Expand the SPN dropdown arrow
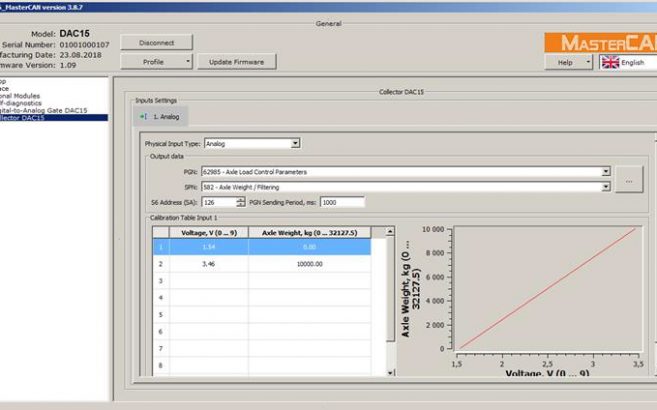Screen dimensions: 657x410 606,187
